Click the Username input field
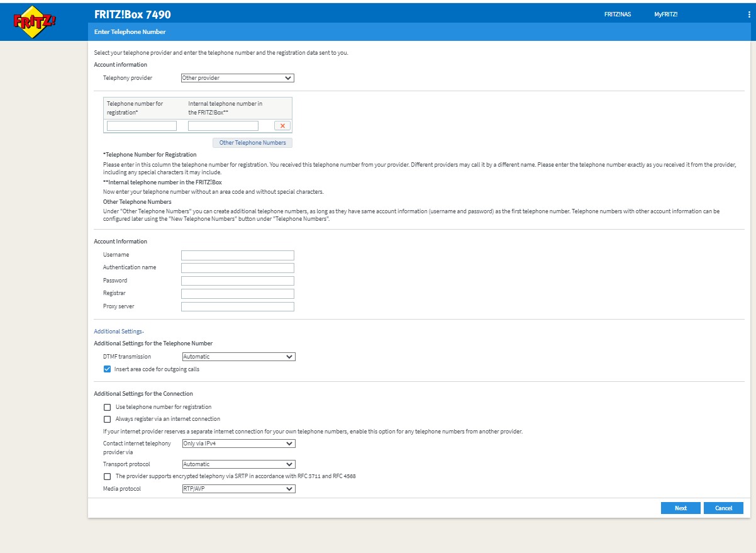The height and width of the screenshot is (553, 756). tap(237, 255)
